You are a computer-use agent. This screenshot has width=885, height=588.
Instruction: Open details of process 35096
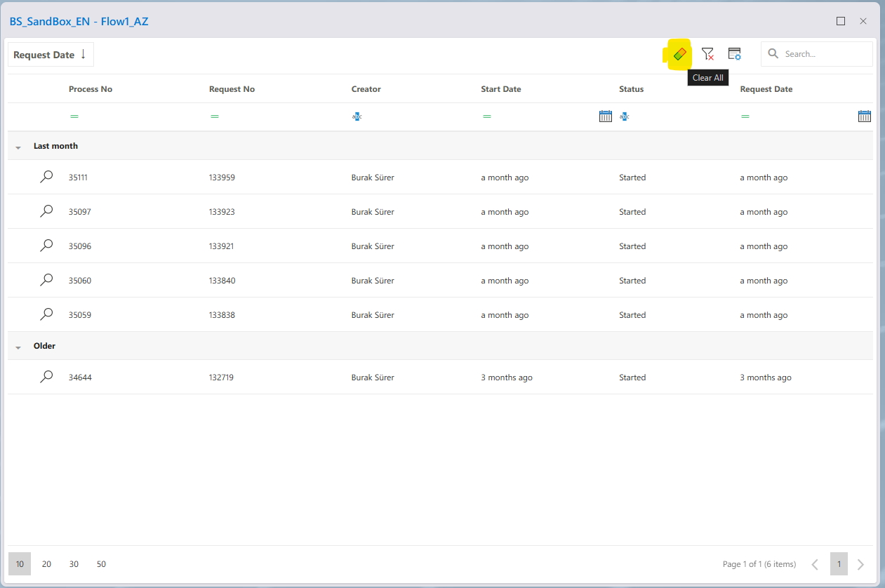point(46,246)
